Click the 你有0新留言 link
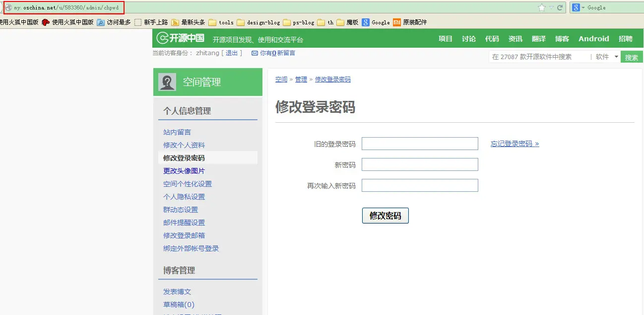The image size is (644, 315). click(277, 53)
